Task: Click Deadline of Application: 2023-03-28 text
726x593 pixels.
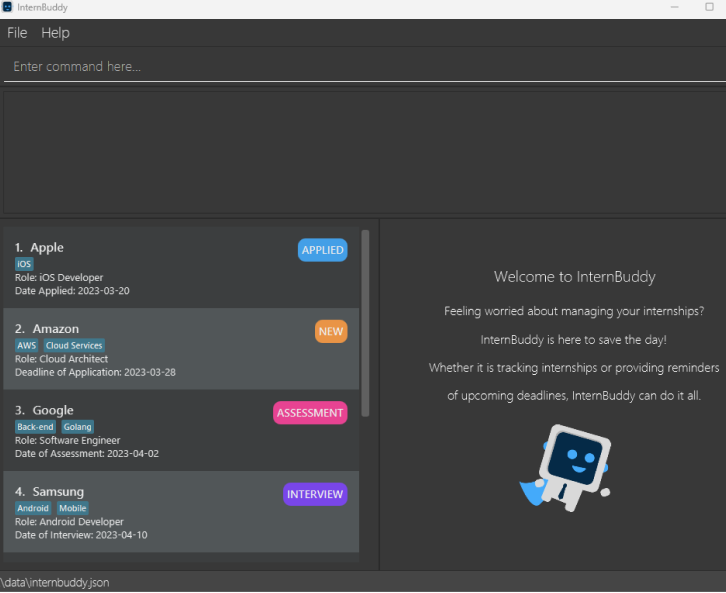Action: click(x=95, y=373)
